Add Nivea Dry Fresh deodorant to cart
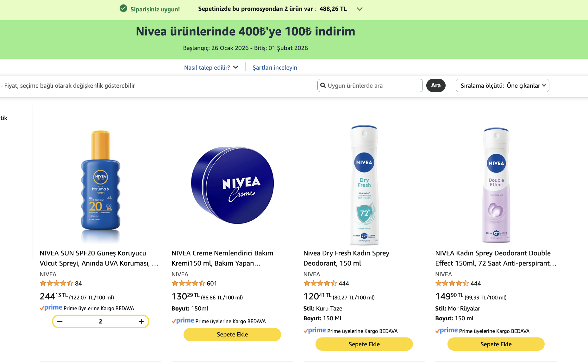 [364, 344]
